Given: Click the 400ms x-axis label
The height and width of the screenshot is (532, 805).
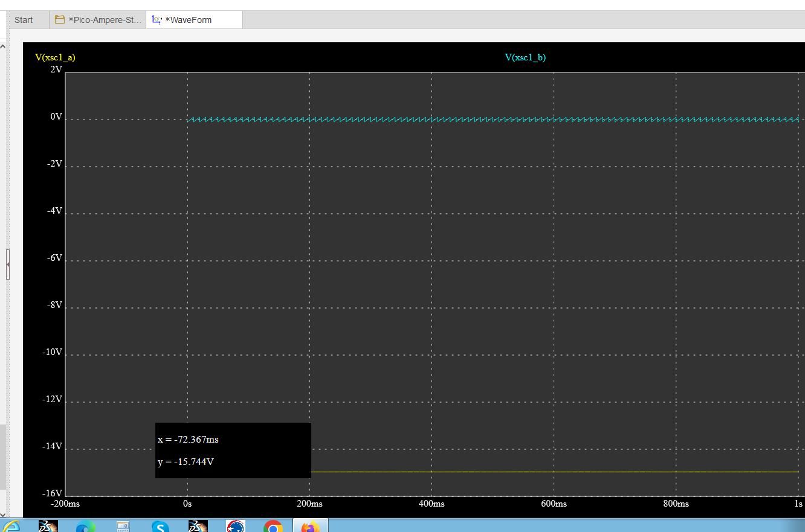Looking at the screenshot, I should (x=432, y=504).
